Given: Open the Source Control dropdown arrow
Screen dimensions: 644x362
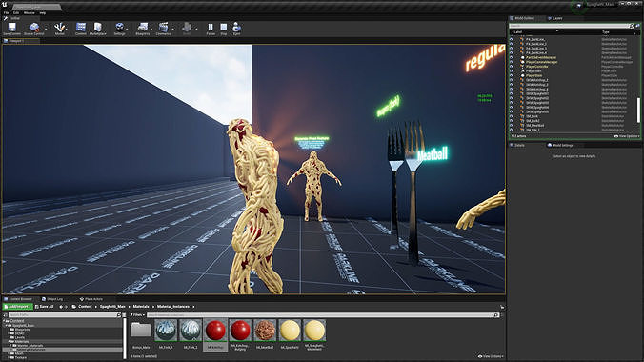Looking at the screenshot, I should point(46,29).
